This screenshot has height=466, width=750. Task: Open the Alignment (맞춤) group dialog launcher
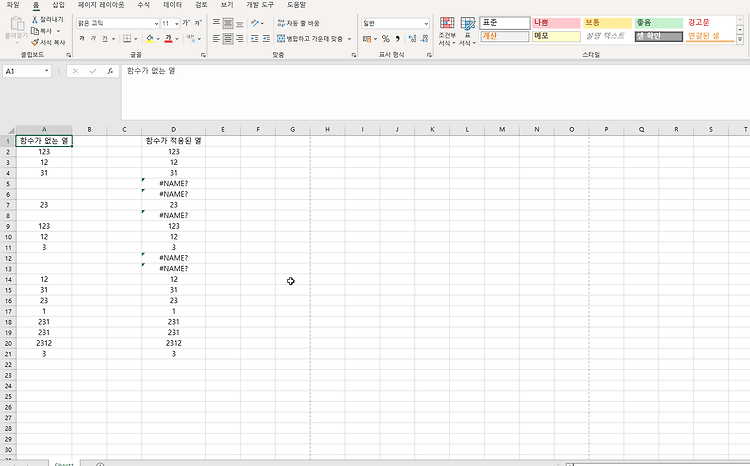click(353, 55)
